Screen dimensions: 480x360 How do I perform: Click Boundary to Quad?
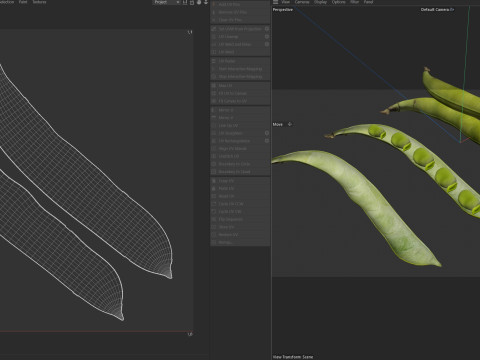click(240, 172)
